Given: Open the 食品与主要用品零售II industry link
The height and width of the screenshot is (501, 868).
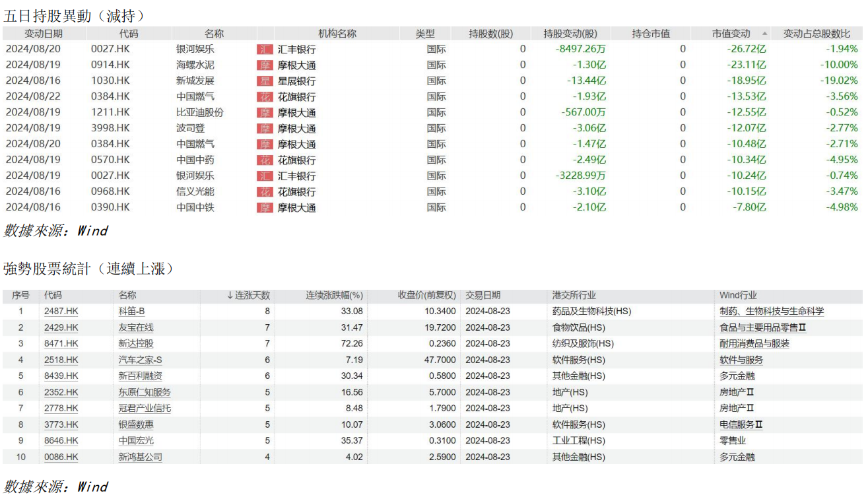Looking at the screenshot, I should click(x=763, y=327).
